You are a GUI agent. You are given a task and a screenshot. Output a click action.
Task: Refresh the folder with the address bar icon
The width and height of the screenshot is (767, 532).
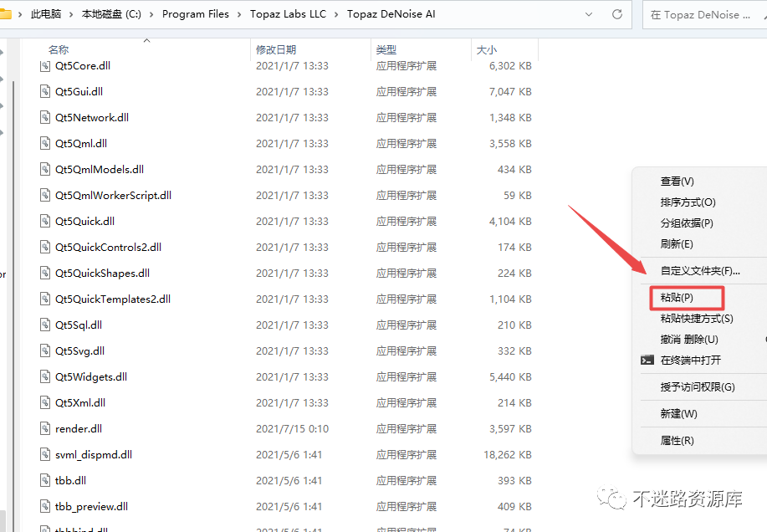pos(617,14)
